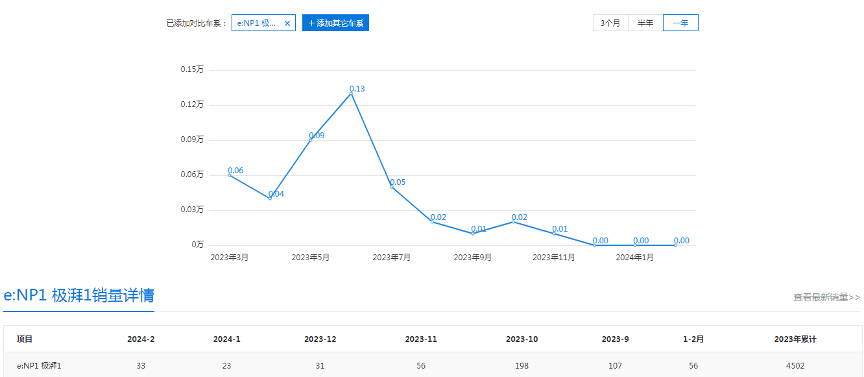Click the 2024-1 column header
864x377 pixels.
[226, 340]
